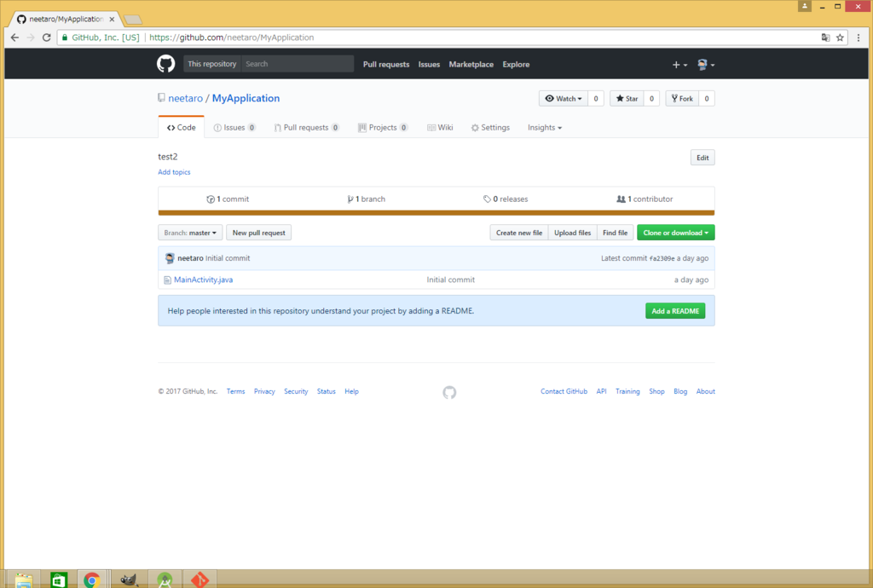Image resolution: width=873 pixels, height=588 pixels.
Task: Click the MyApplication repository name link
Action: pos(246,98)
